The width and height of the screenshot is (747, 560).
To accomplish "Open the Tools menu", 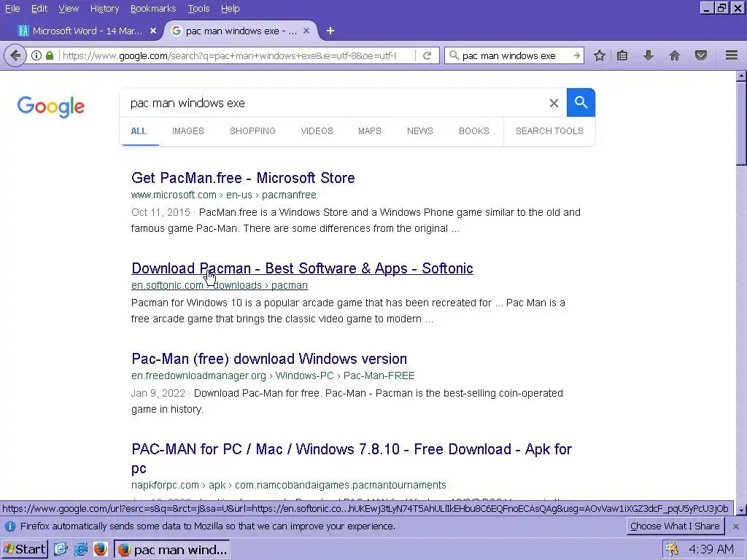I will (198, 9).
